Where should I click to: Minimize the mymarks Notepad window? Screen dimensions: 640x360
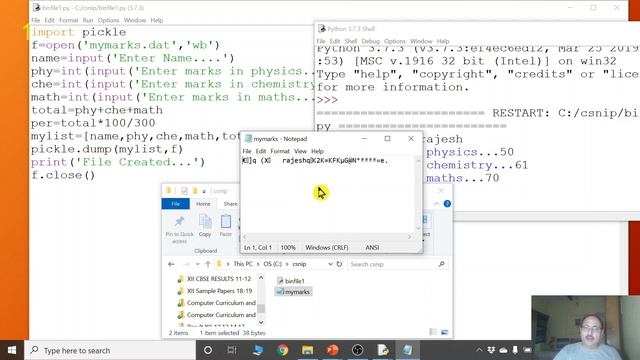(x=364, y=139)
